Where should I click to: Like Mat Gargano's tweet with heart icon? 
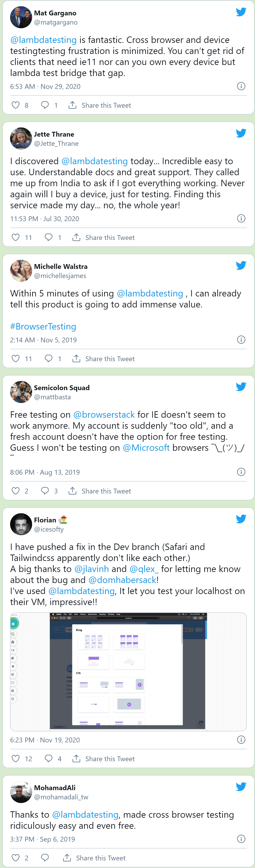click(x=15, y=105)
